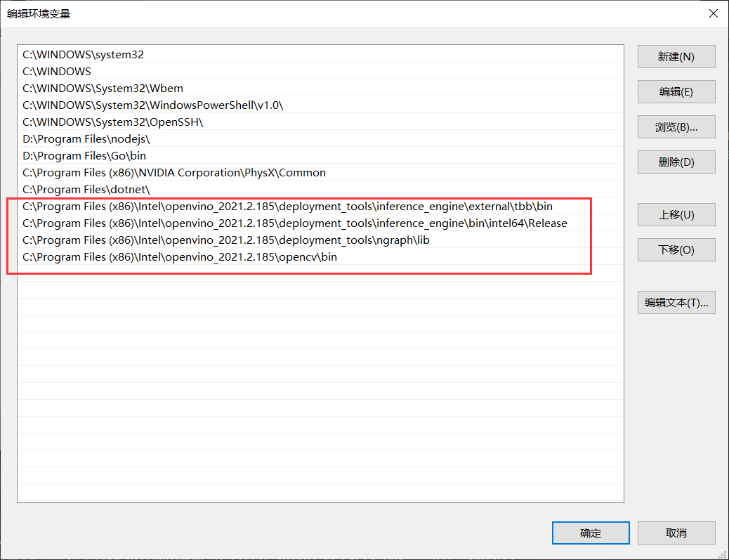
Task: Select the D:\Program Files\Go\bin entry
Action: tap(84, 156)
